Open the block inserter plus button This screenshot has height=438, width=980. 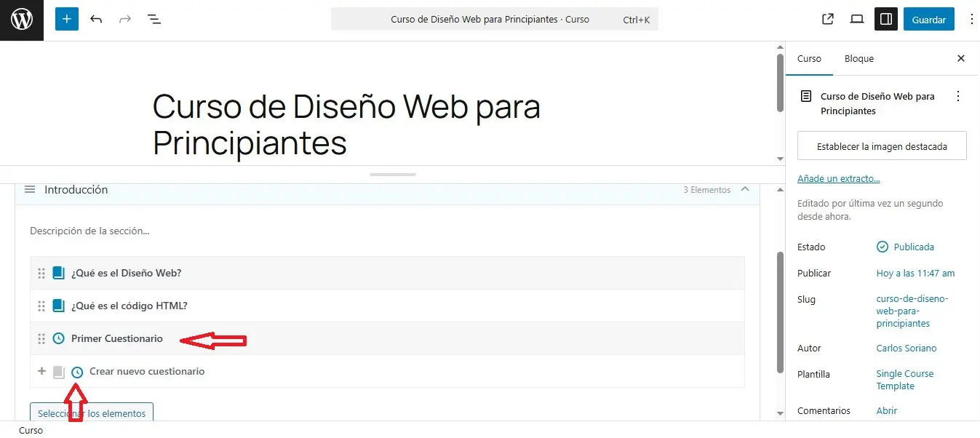66,20
